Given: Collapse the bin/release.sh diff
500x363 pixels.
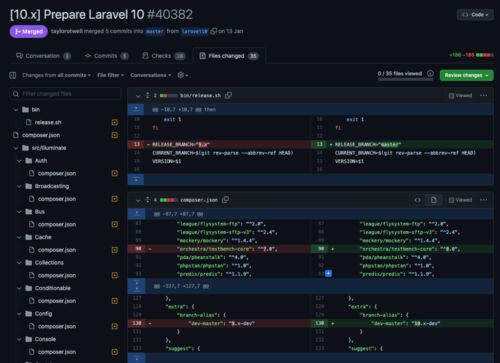Looking at the screenshot, I should click(x=138, y=96).
